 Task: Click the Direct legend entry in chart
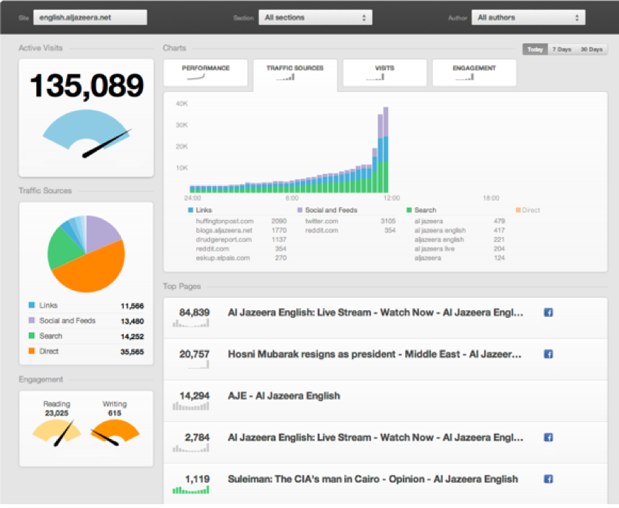pos(528,210)
